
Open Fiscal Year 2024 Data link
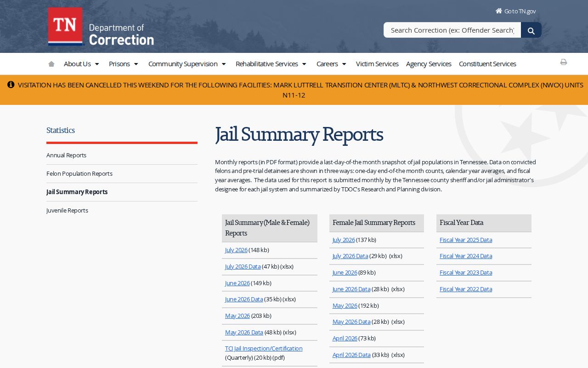pyautogui.click(x=466, y=256)
